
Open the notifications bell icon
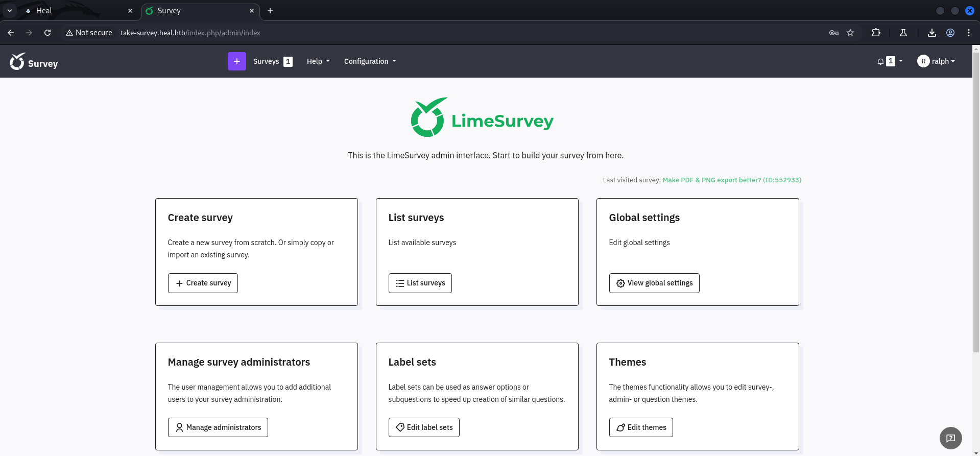880,61
